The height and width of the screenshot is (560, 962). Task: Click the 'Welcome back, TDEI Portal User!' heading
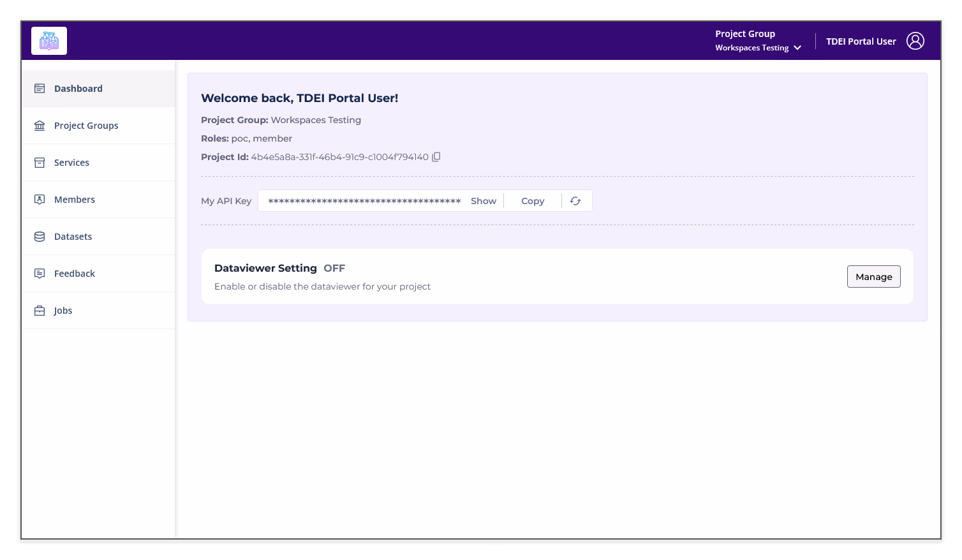[x=300, y=98]
